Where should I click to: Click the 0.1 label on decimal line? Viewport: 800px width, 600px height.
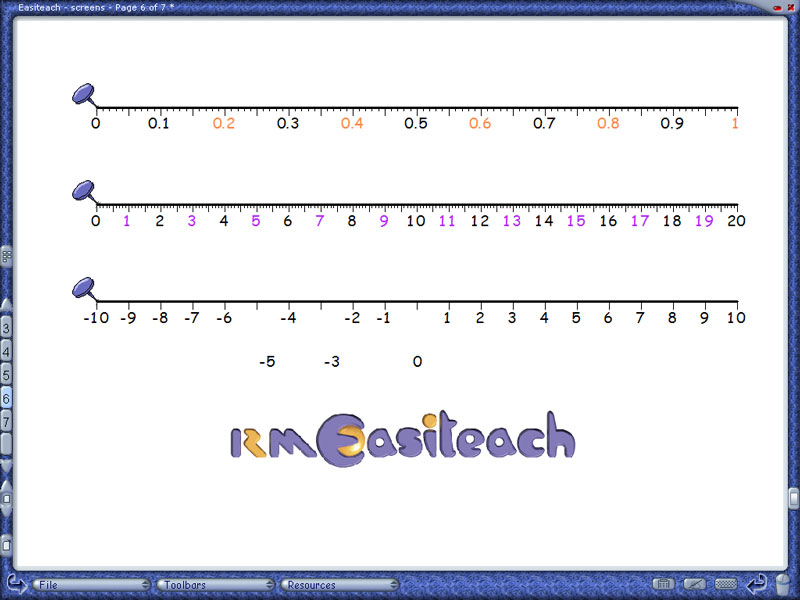click(159, 123)
